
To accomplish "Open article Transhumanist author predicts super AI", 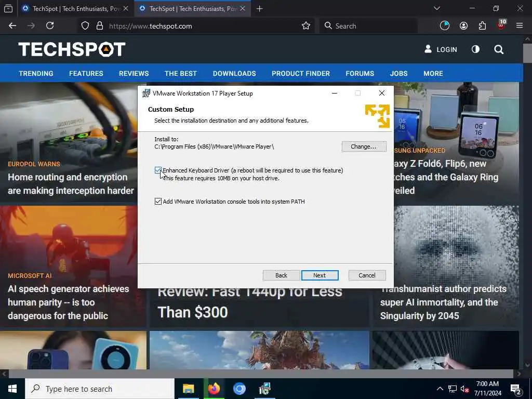I will (x=444, y=302).
